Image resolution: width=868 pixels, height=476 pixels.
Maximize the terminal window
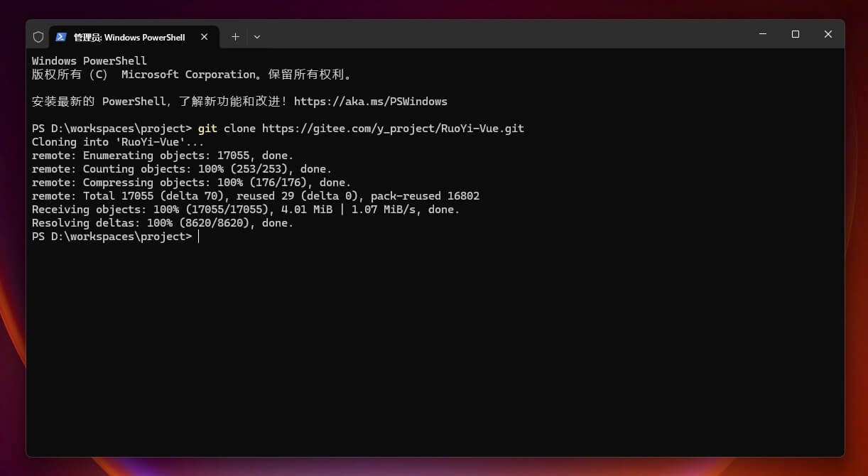coord(796,34)
